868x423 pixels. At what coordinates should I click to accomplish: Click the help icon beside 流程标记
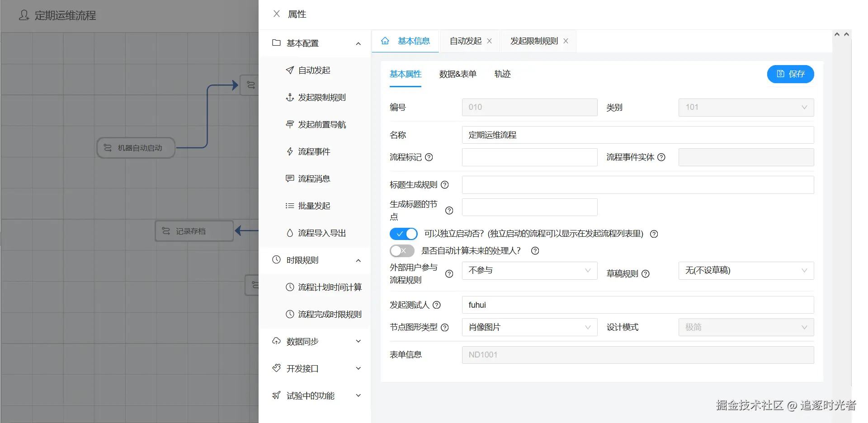429,157
